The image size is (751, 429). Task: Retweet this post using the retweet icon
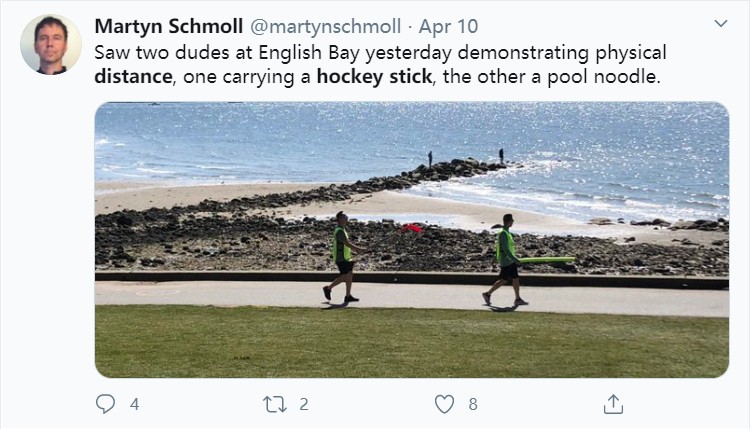click(275, 404)
